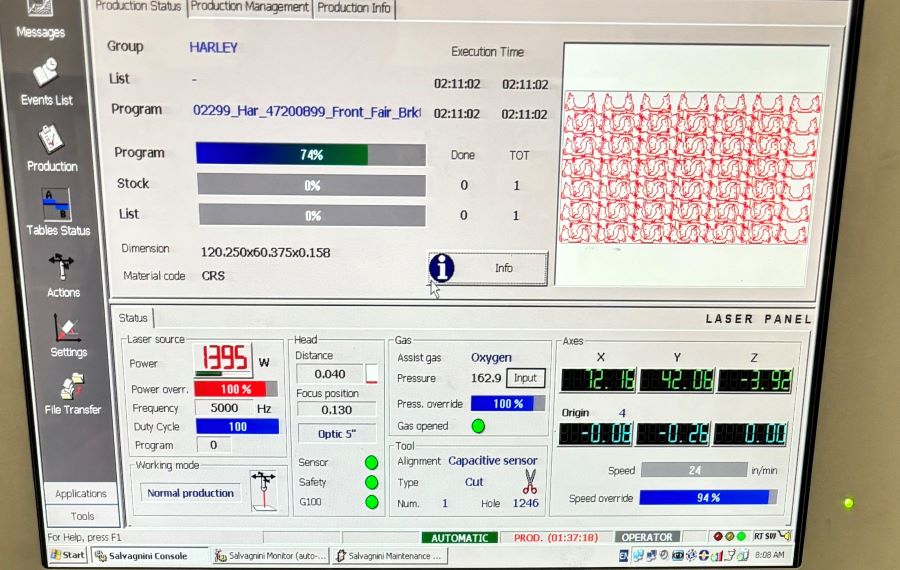Click the green status light in status bar
The height and width of the screenshot is (570, 900).
(x=741, y=536)
